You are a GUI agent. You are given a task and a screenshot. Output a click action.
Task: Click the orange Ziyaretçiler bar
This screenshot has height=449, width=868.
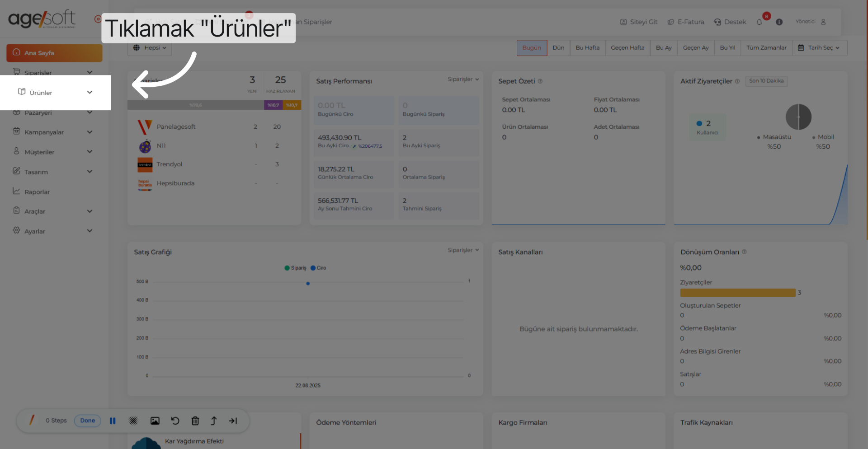[x=737, y=293]
